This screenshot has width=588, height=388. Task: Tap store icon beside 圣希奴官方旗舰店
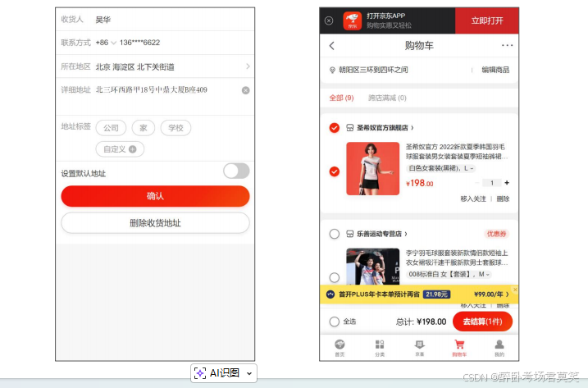coord(349,128)
